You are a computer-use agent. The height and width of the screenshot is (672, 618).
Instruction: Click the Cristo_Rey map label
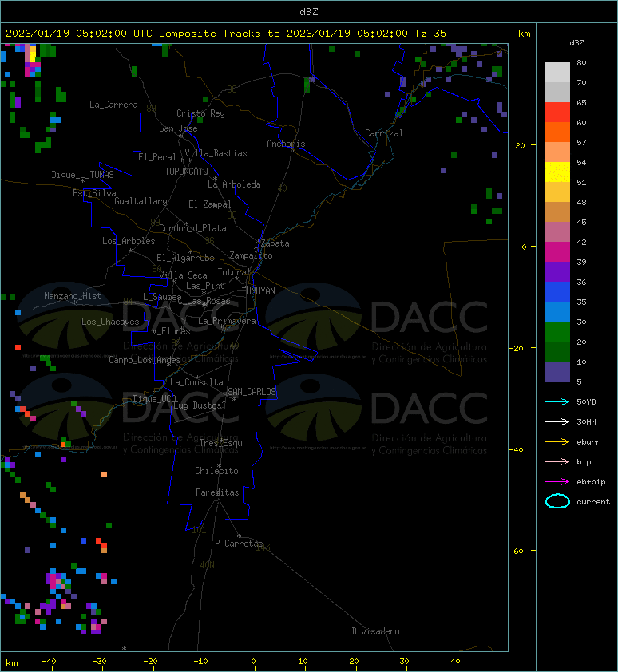click(x=200, y=113)
